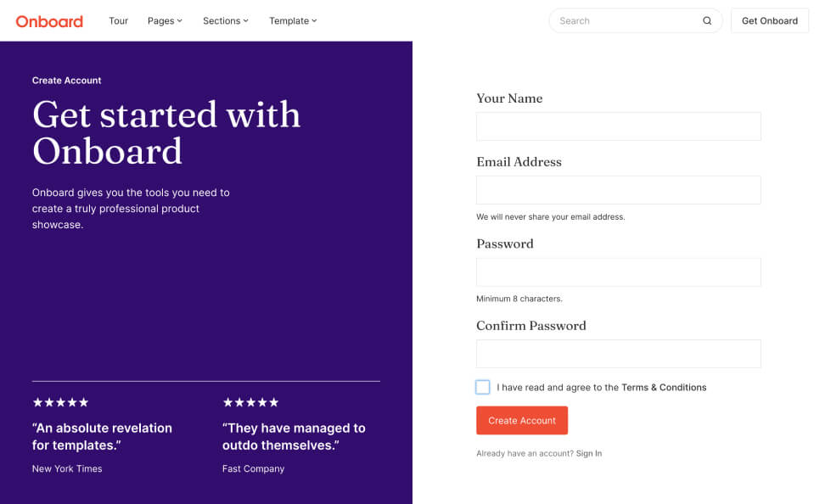Click the Get Onboard button
Image resolution: width=825 pixels, height=504 pixels.
point(769,21)
